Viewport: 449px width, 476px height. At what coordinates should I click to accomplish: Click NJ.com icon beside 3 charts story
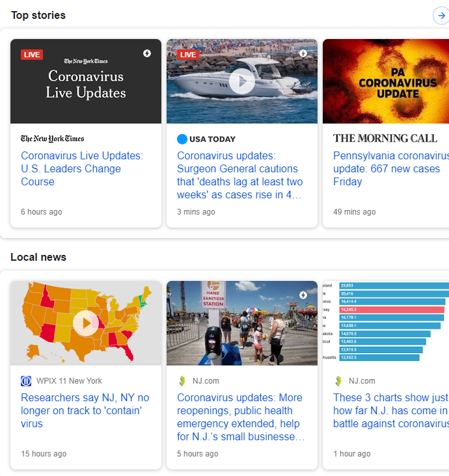point(338,381)
